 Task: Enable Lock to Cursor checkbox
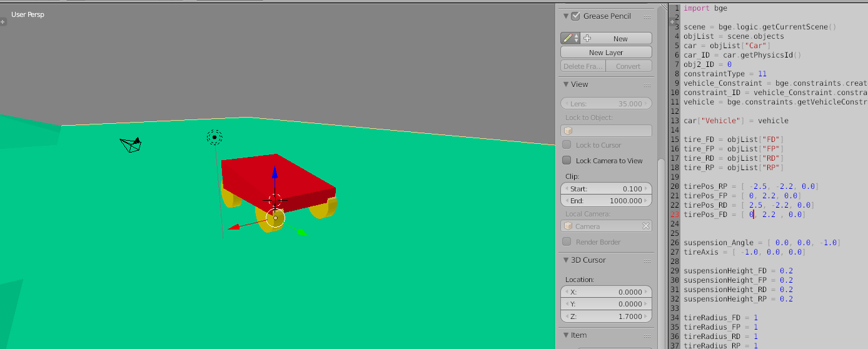(567, 145)
